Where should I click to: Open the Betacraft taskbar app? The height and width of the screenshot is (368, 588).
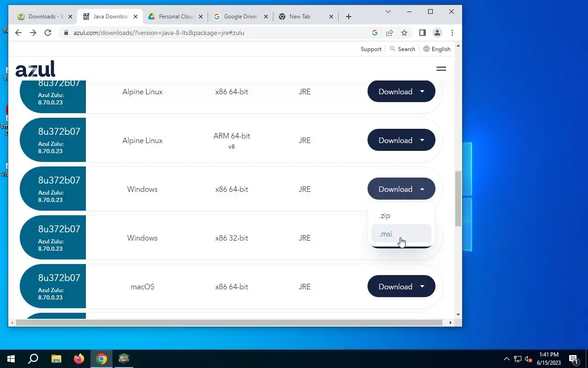124,359
